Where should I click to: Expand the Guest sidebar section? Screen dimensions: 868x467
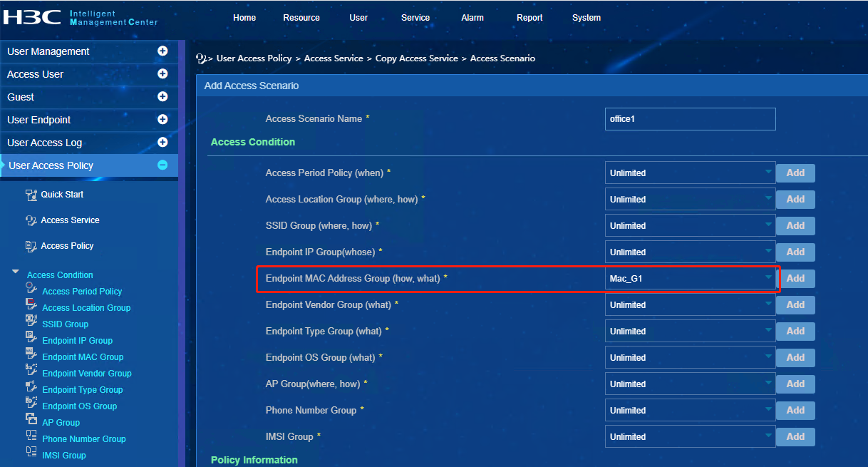coord(162,97)
